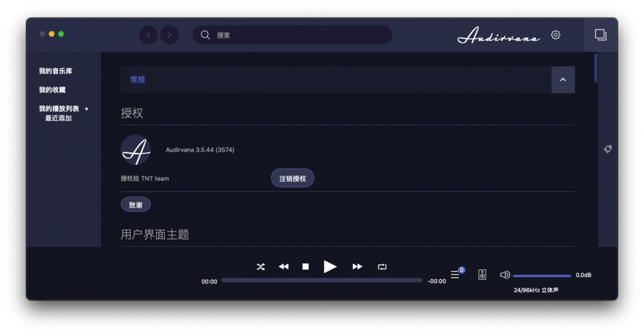Click the 授权 section heading
This screenshot has width=644, height=335.
(x=132, y=113)
